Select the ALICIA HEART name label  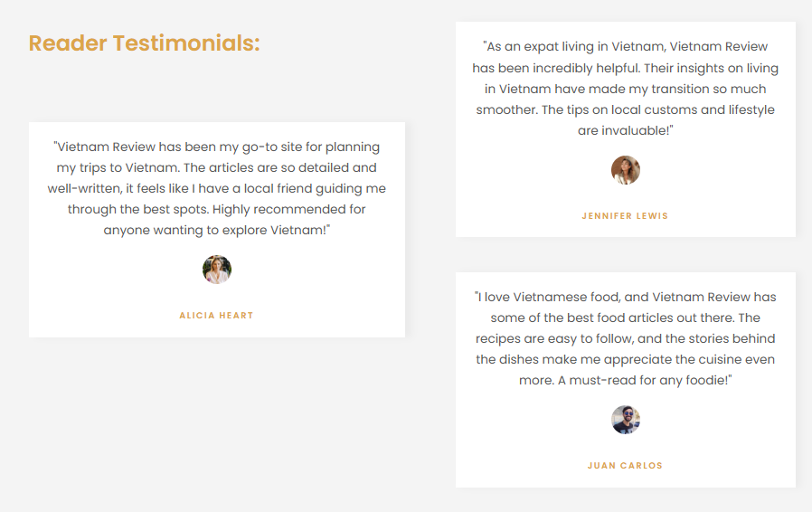click(217, 316)
